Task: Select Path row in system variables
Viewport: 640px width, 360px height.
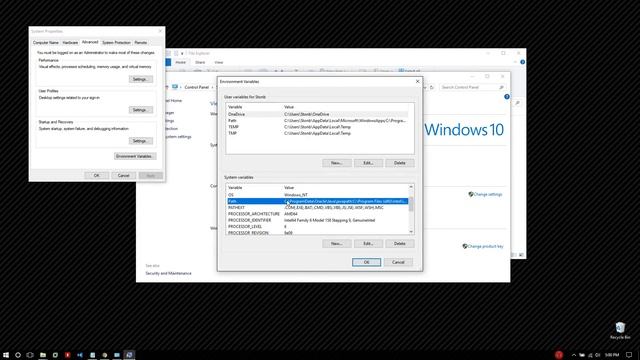Action: (x=318, y=201)
